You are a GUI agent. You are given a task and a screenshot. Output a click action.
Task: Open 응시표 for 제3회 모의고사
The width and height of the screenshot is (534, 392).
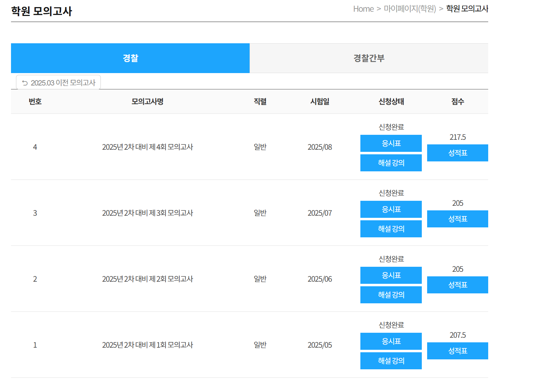click(391, 209)
